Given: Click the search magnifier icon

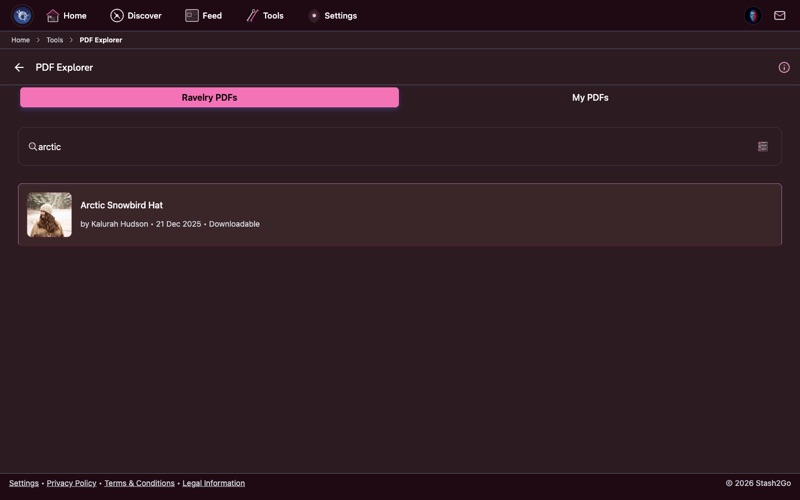Looking at the screenshot, I should pyautogui.click(x=32, y=147).
